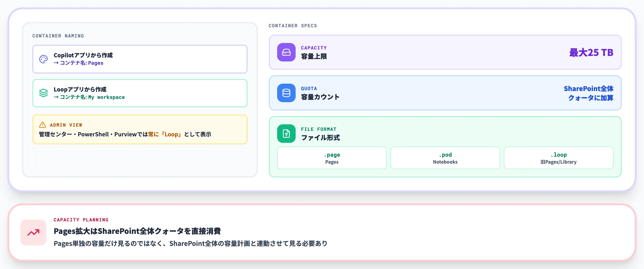Click the 容量カウント title
This screenshot has width=644, height=269.
(x=320, y=97)
